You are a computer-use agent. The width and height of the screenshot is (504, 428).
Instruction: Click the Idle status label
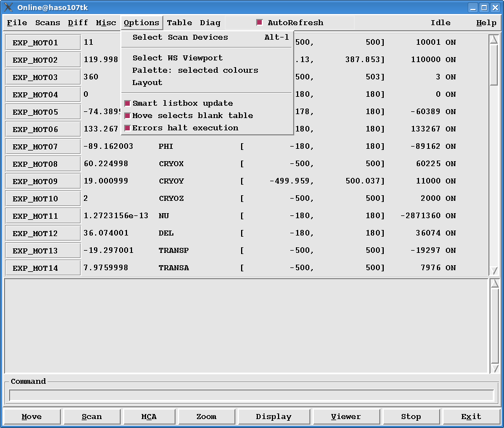coord(441,23)
